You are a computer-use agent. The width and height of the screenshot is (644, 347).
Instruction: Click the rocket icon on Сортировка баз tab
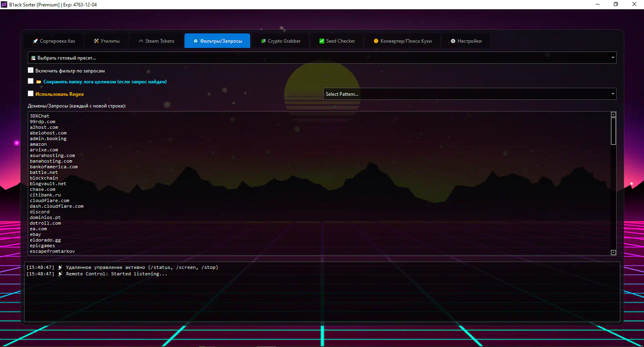pos(35,41)
